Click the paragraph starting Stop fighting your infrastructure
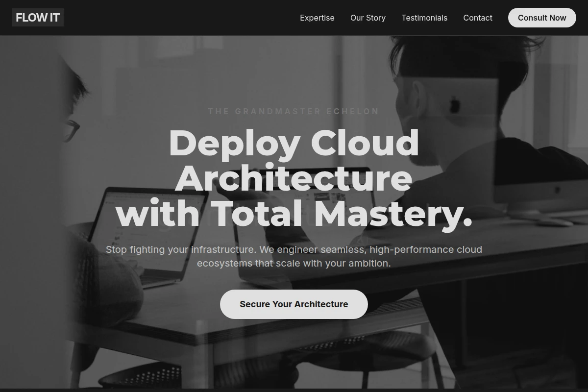 point(294,256)
